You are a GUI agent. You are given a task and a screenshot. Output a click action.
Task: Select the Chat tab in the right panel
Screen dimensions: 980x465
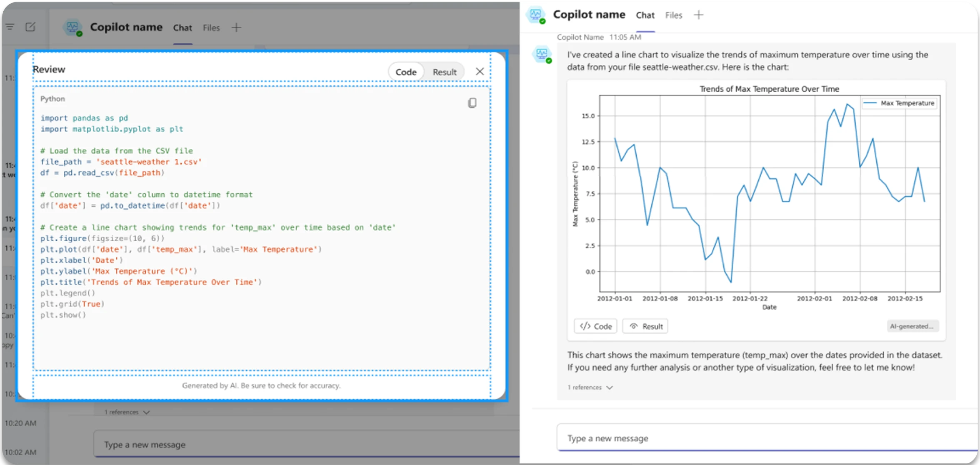click(x=645, y=15)
